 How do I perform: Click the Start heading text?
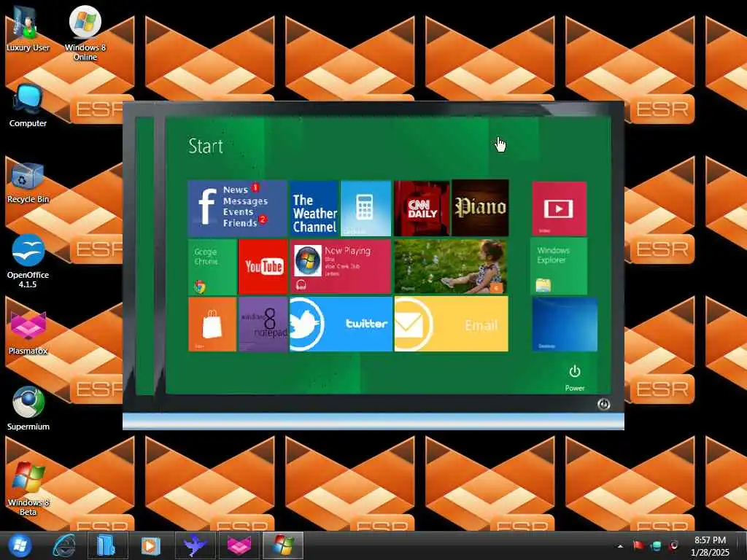(205, 146)
